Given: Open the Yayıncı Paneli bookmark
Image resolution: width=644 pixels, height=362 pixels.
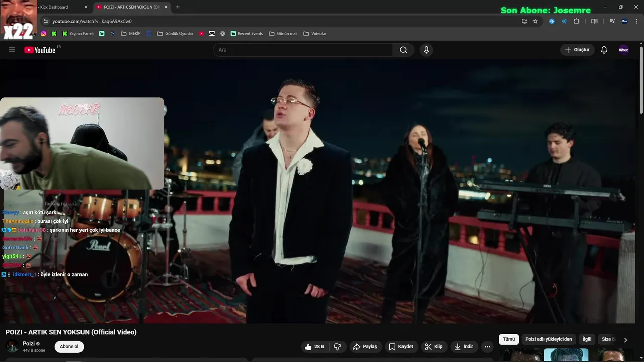Looking at the screenshot, I should pyautogui.click(x=78, y=34).
